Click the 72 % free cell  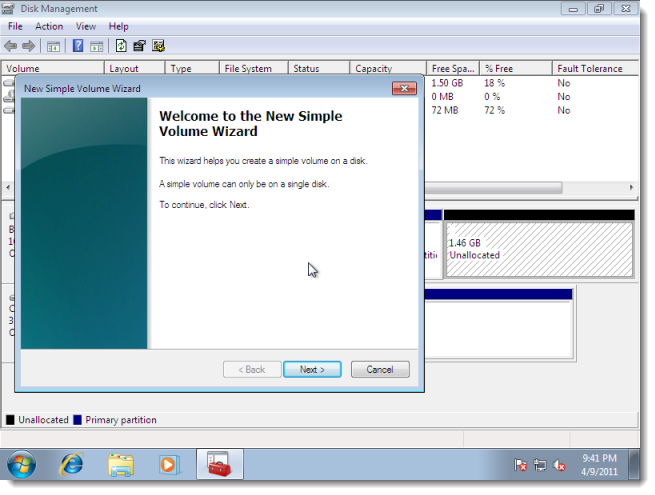click(495, 110)
